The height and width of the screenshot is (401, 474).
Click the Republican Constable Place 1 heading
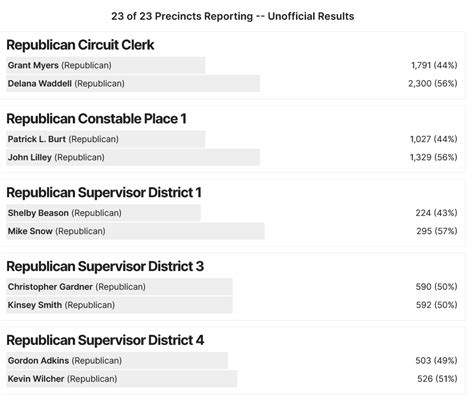click(96, 119)
